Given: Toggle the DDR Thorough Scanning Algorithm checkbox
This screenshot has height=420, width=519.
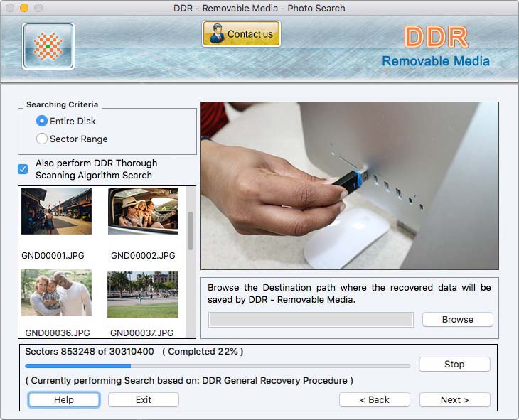Looking at the screenshot, I should click(23, 169).
